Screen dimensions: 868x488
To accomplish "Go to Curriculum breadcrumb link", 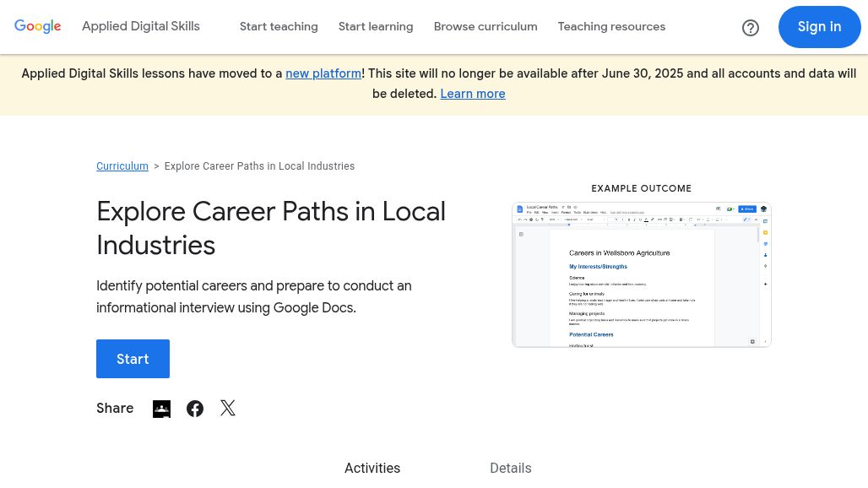I will (x=122, y=166).
